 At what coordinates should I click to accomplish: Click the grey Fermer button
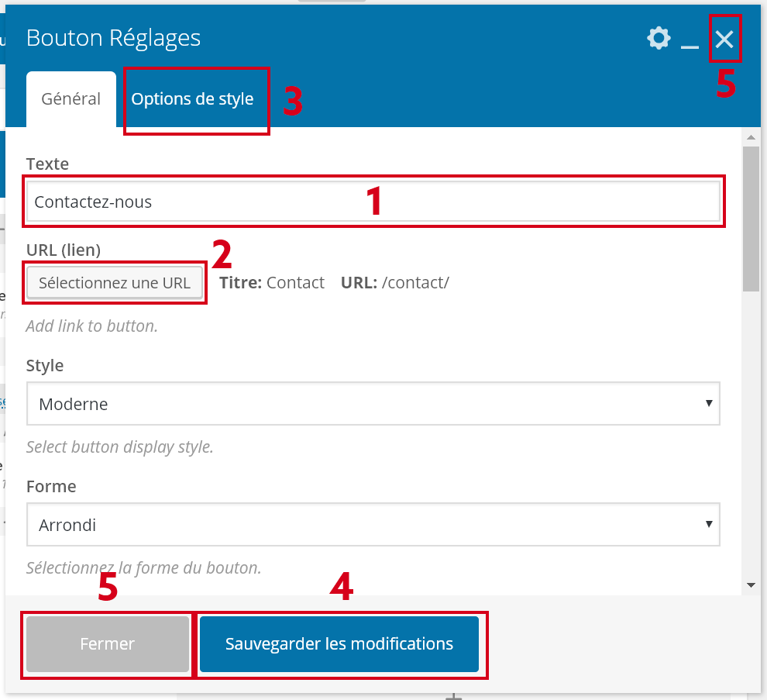pyautogui.click(x=107, y=644)
